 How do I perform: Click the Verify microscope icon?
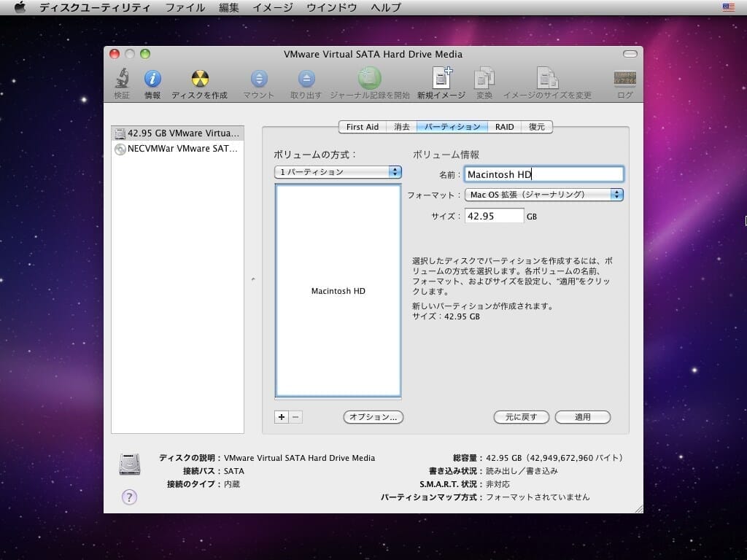122,79
